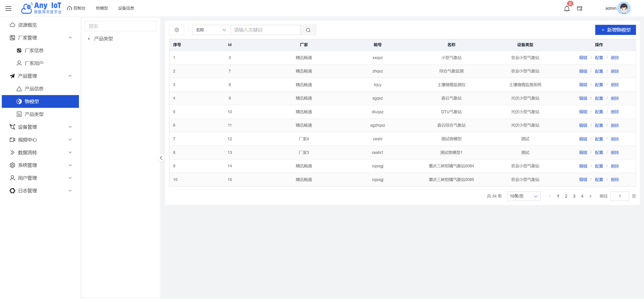Focus the 请输入关键词 search input
The height and width of the screenshot is (302, 644).
pos(265,30)
